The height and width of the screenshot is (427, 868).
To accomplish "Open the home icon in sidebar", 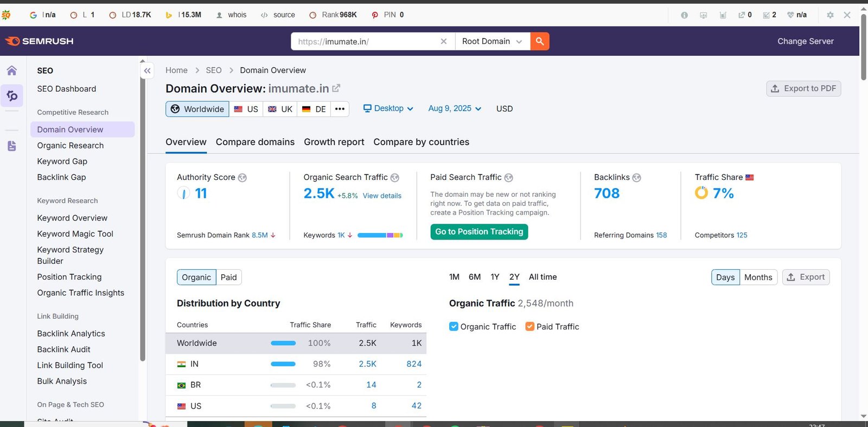I will (12, 70).
